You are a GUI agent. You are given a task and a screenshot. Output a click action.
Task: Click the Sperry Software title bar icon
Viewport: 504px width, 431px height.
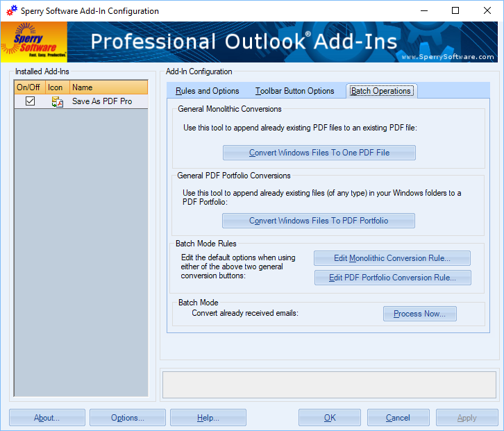tap(12, 10)
